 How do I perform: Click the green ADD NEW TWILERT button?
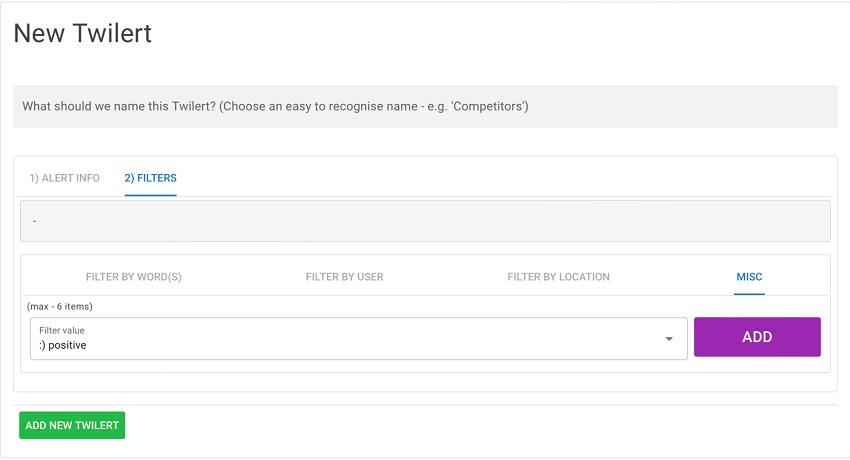tap(72, 425)
